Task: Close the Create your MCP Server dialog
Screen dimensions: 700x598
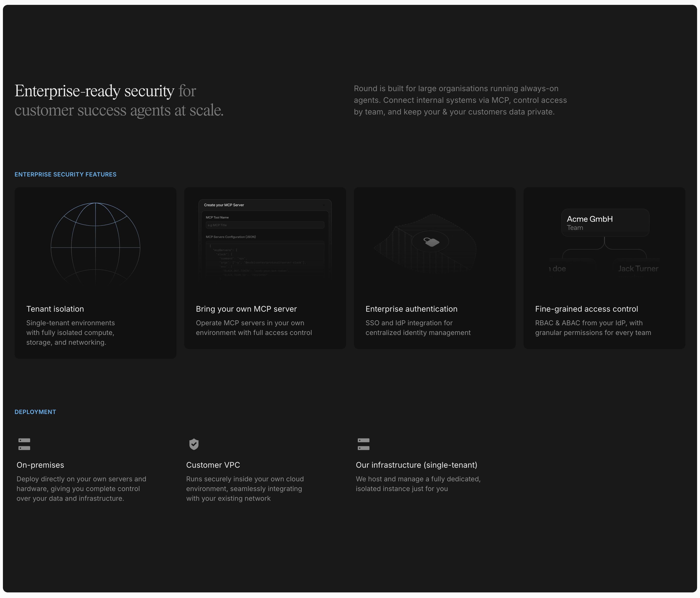Action: point(324,205)
